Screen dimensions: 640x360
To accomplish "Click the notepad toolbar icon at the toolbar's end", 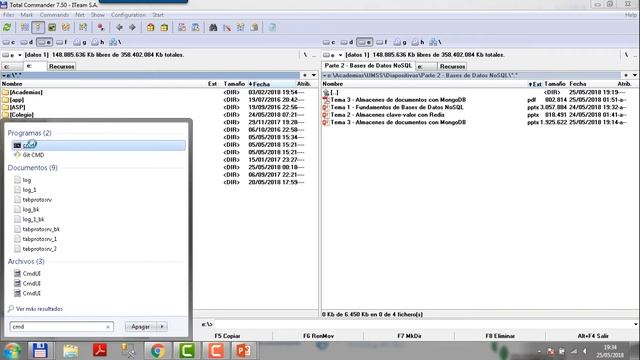I will click(x=272, y=27).
